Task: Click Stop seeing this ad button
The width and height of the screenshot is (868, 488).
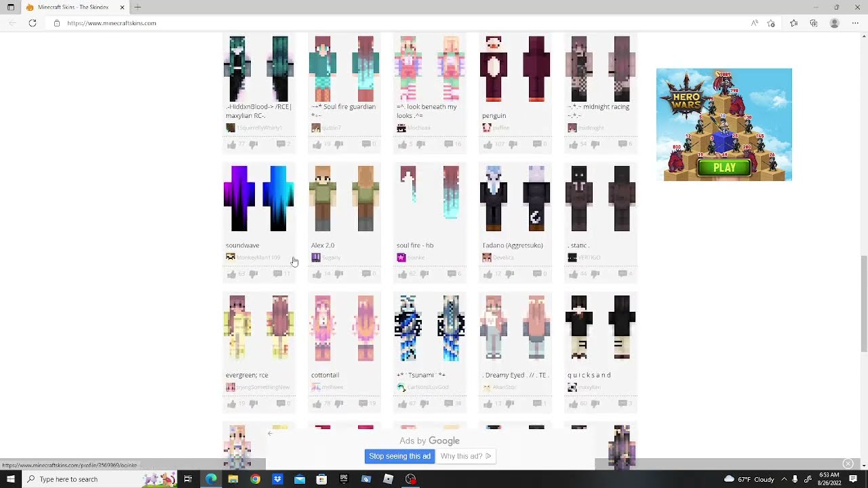Action: (399, 456)
